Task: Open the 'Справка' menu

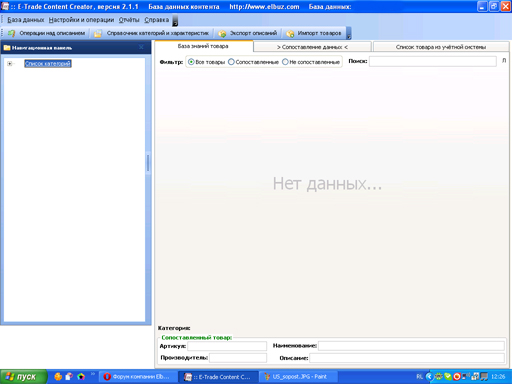Action: [157, 20]
